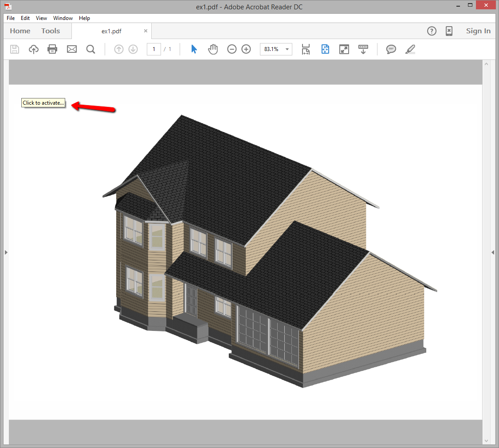The image size is (499, 448).
Task: Select the Hand tool for panning
Action: click(x=213, y=49)
